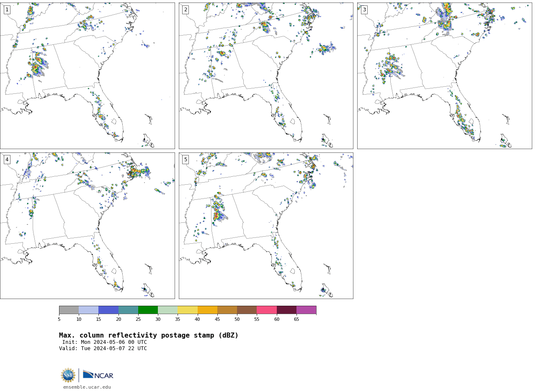This screenshot has width=536, height=392.
Task: Click the colorbar tick label '15'
Action: click(98, 320)
